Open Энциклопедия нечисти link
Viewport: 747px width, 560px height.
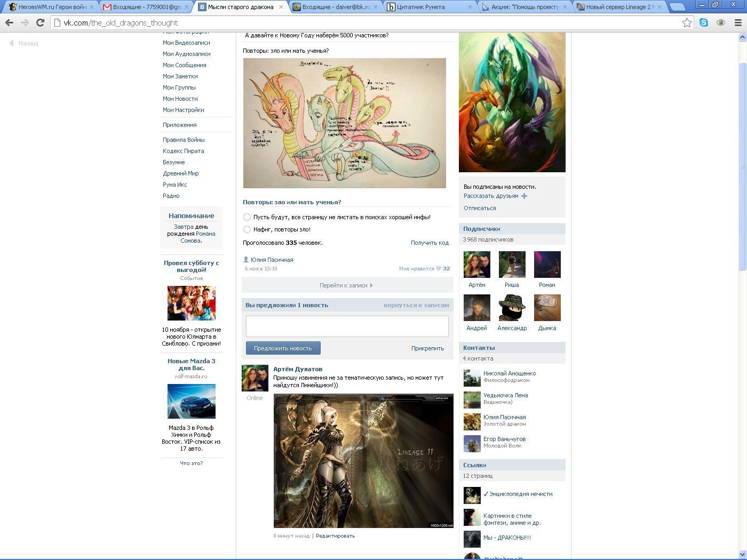(518, 494)
